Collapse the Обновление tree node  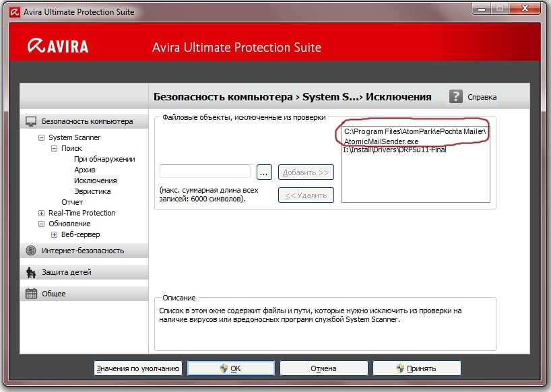[x=42, y=224]
